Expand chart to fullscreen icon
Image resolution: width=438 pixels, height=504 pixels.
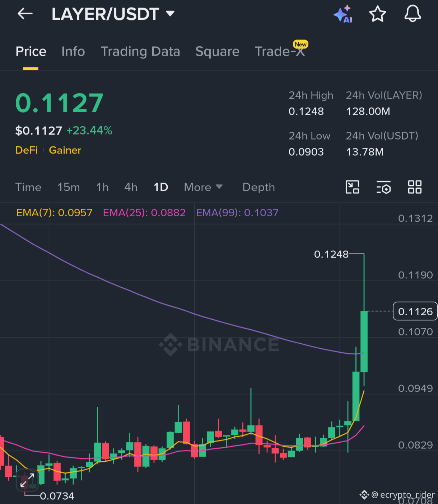(x=27, y=480)
